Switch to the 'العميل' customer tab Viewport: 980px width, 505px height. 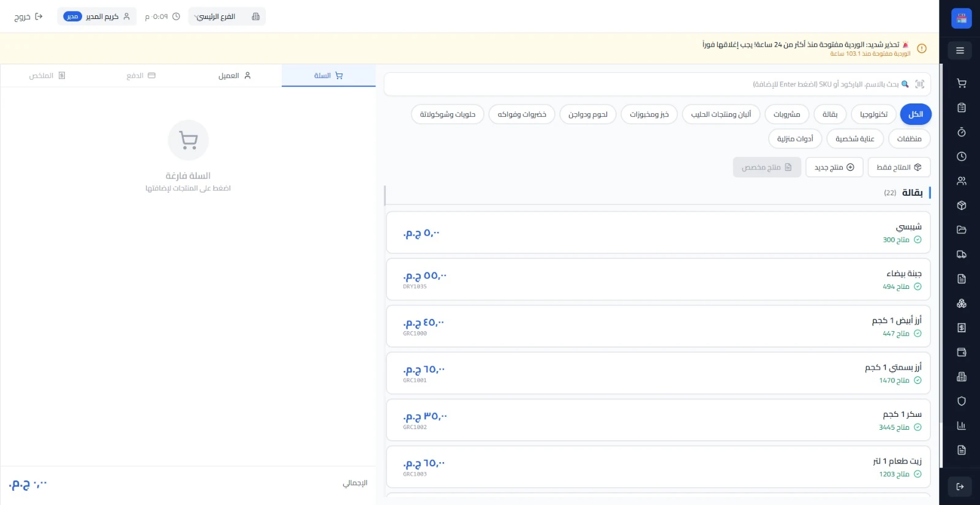point(235,75)
